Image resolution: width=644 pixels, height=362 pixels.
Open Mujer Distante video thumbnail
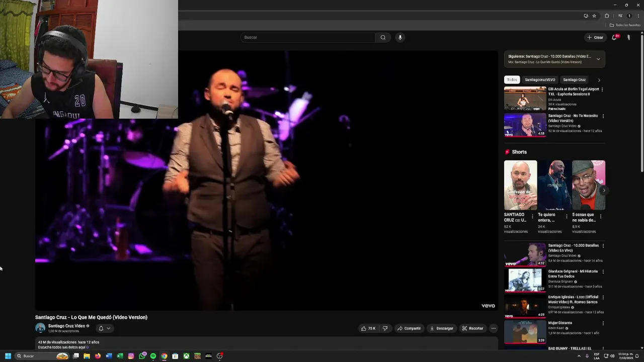coord(525,332)
